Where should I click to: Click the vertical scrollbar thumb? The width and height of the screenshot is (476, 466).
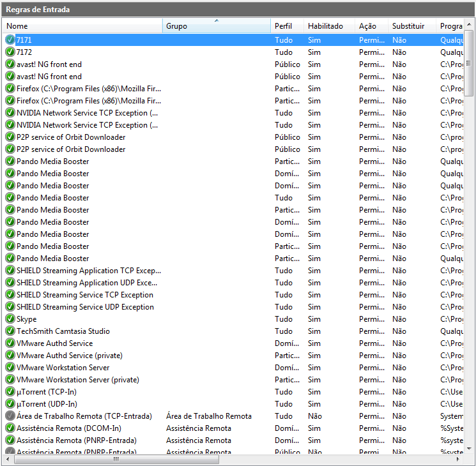pyautogui.click(x=469, y=63)
